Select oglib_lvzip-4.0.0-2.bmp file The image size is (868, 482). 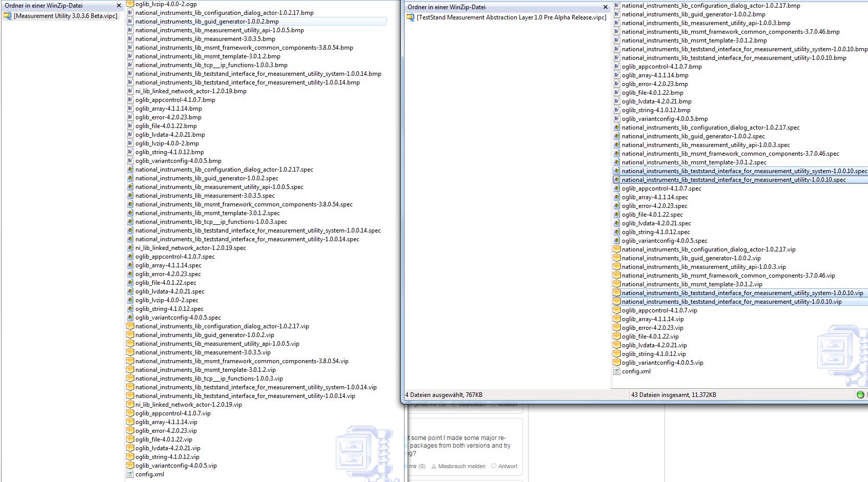167,143
